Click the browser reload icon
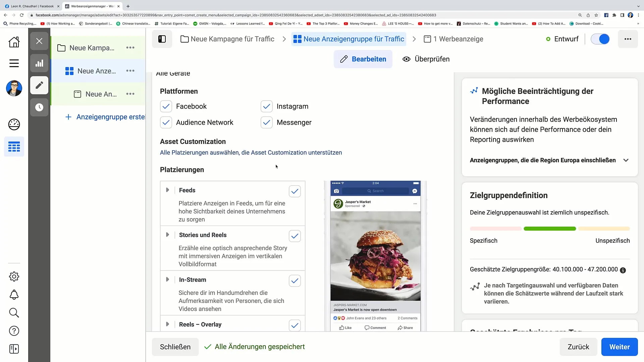This screenshot has height=362, width=644. click(22, 15)
